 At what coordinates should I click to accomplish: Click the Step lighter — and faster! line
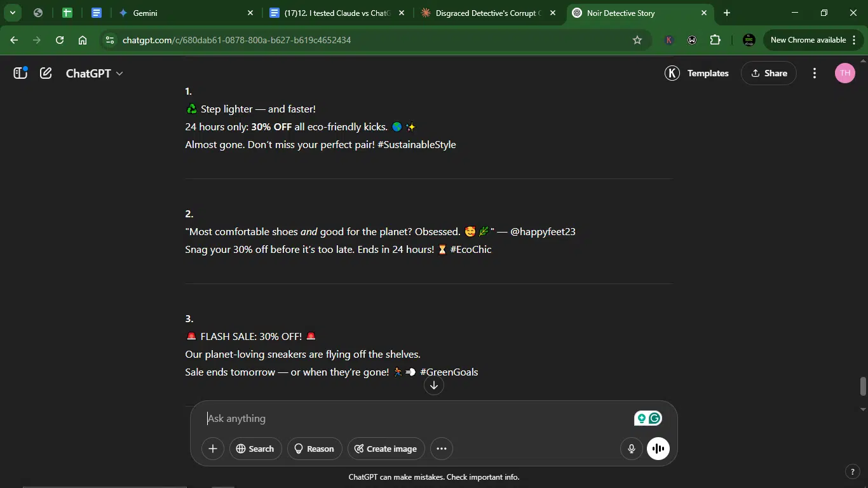pyautogui.click(x=250, y=109)
